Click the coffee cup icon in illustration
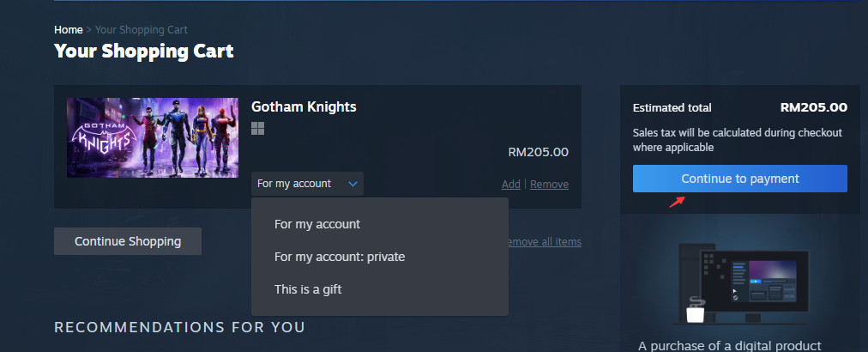The width and height of the screenshot is (868, 352). pyautogui.click(x=696, y=312)
